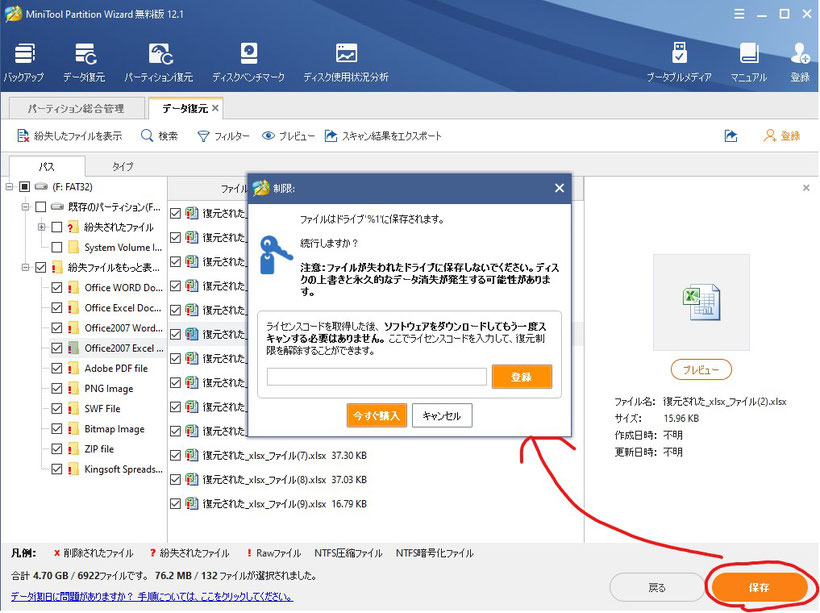Click the 登録 button in dialog
Screen dimensions: 820x613
(x=521, y=377)
